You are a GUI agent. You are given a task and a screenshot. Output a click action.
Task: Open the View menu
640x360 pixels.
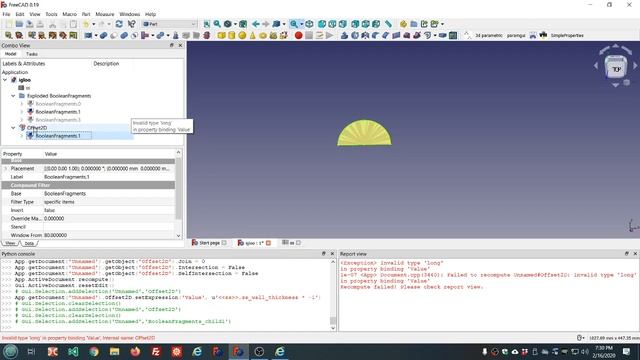[35, 14]
